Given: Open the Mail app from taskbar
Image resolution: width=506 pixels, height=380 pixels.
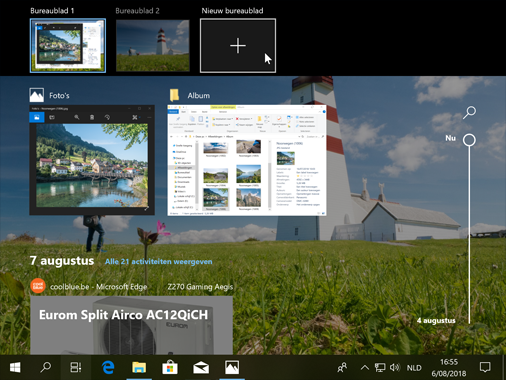Looking at the screenshot, I should click(201, 368).
